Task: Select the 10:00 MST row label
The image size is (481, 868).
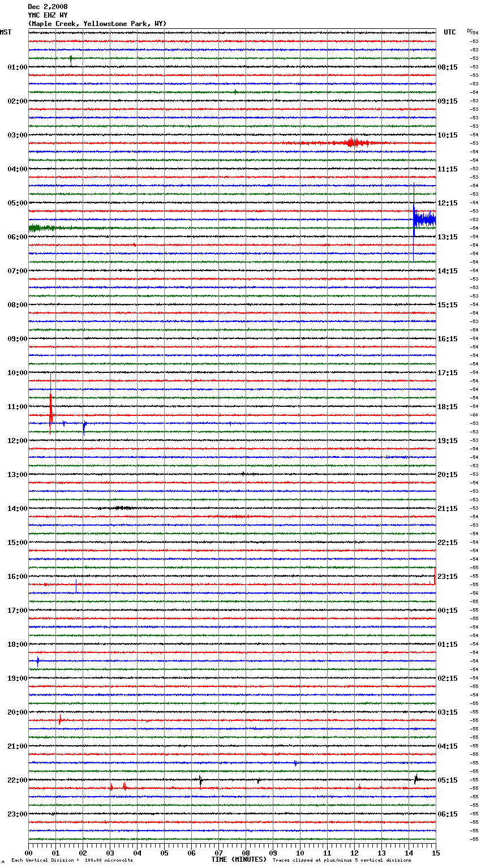Action: [17, 373]
